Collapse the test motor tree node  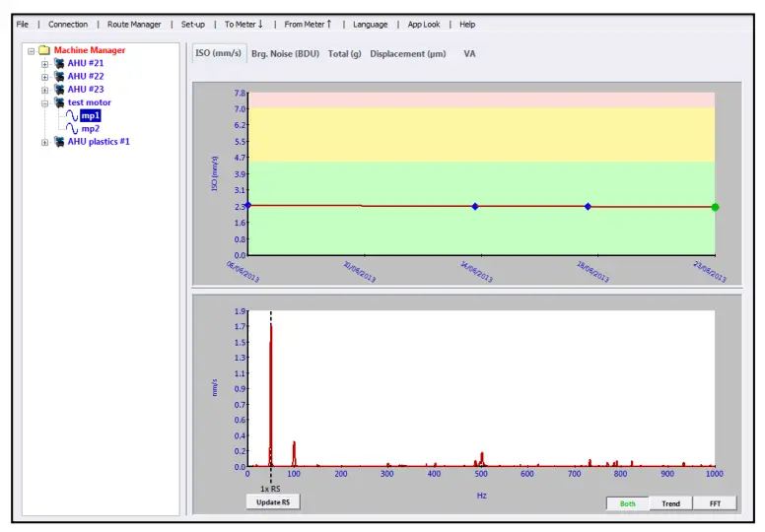coord(45,103)
